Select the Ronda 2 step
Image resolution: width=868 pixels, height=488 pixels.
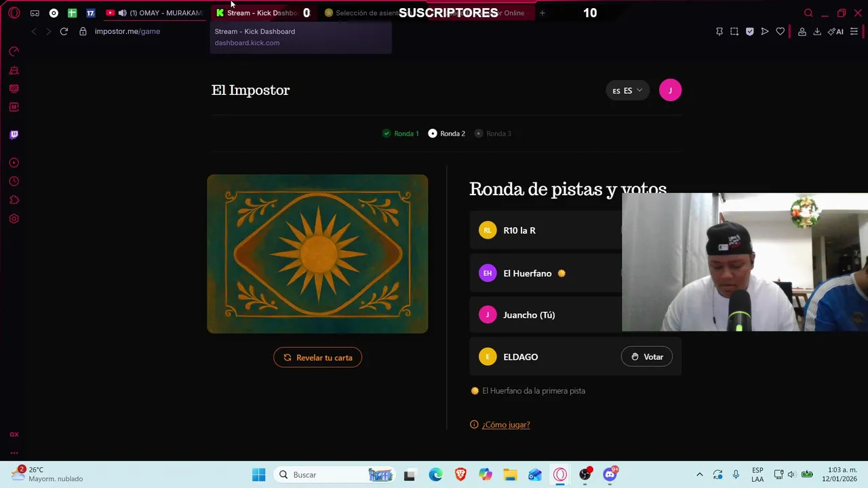(447, 134)
